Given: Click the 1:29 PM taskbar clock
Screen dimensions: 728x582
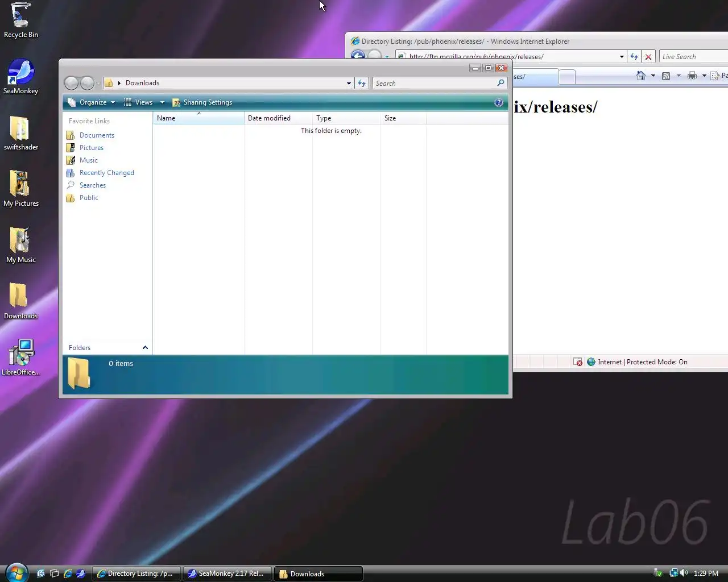Looking at the screenshot, I should pyautogui.click(x=706, y=573).
